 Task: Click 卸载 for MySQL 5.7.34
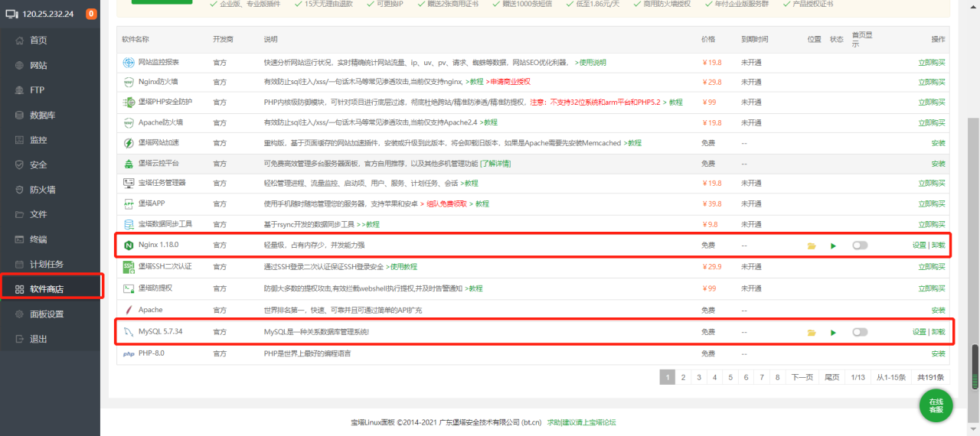[938, 332]
